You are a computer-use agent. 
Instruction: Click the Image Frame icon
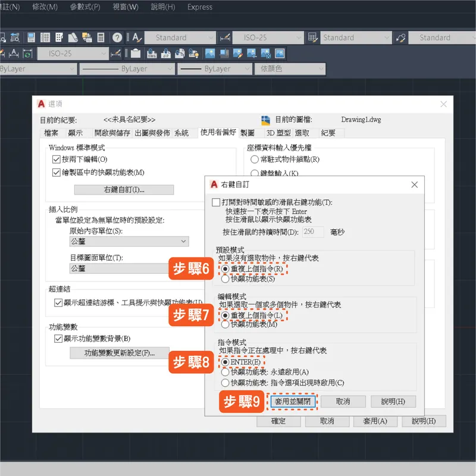click(x=280, y=54)
